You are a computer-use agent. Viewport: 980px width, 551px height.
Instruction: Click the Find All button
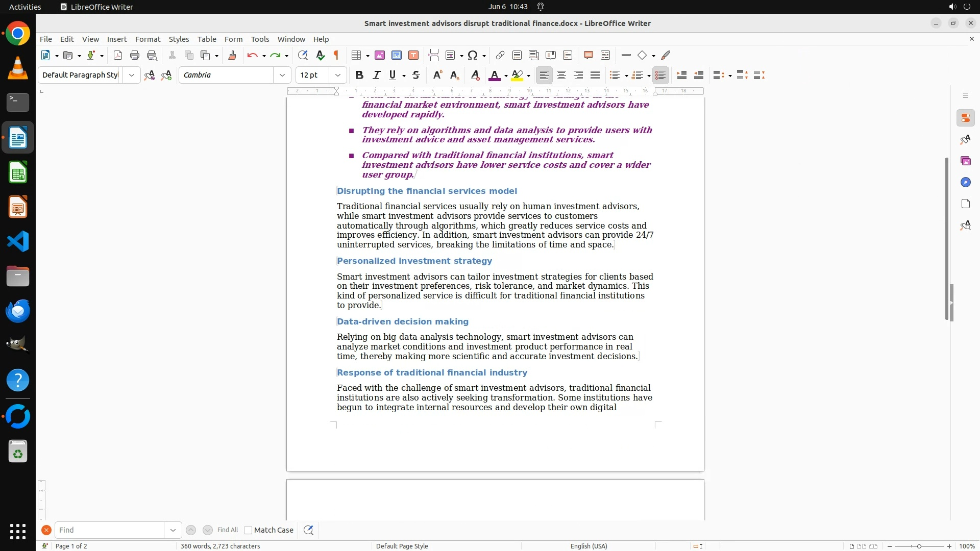pos(228,530)
